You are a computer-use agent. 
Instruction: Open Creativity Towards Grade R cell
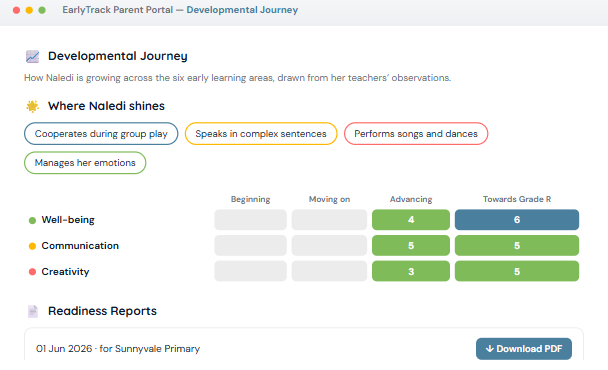click(x=517, y=271)
